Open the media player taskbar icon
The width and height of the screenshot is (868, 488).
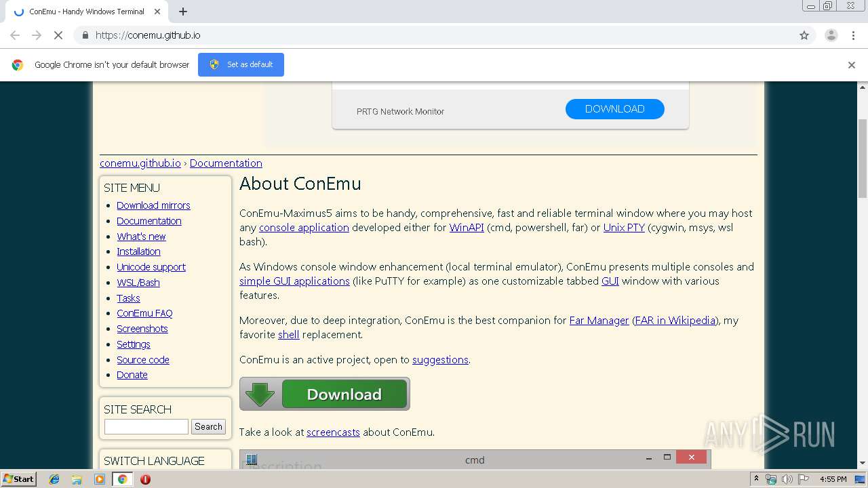[x=100, y=479]
